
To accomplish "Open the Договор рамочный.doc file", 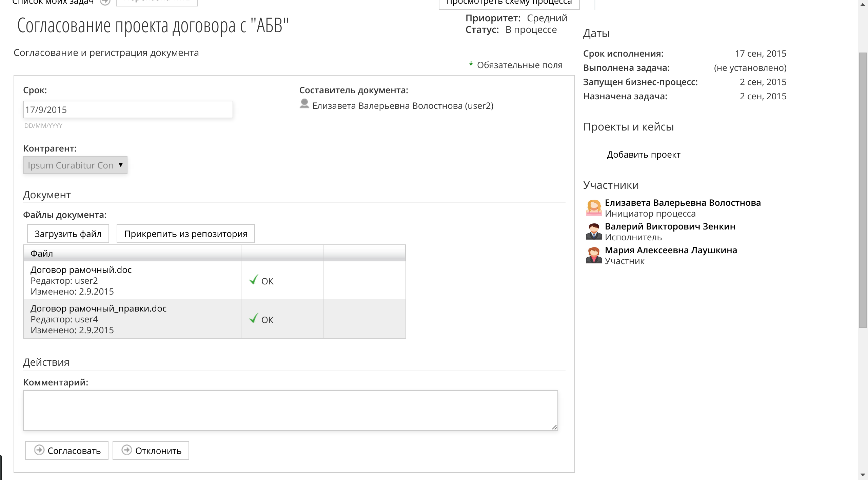I will coord(81,270).
